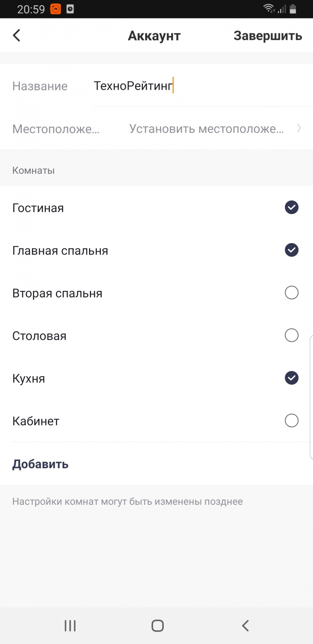Tap orange app notification icon

pyautogui.click(x=56, y=9)
